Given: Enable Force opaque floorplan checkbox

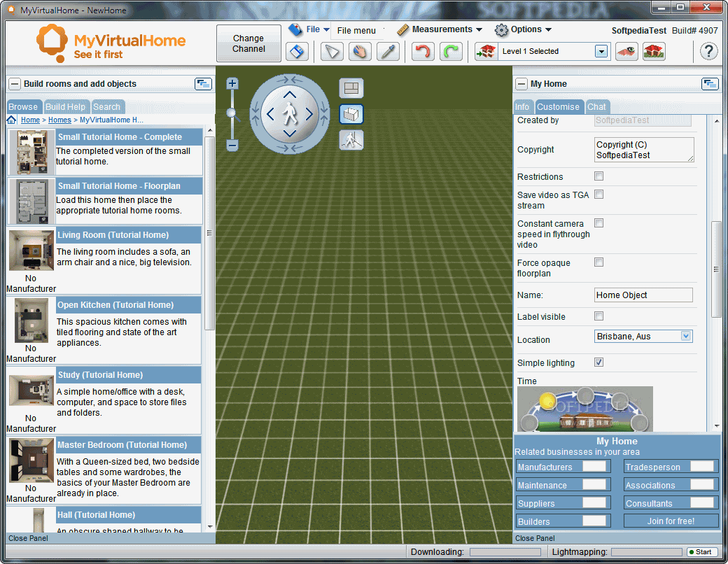Looking at the screenshot, I should (599, 262).
